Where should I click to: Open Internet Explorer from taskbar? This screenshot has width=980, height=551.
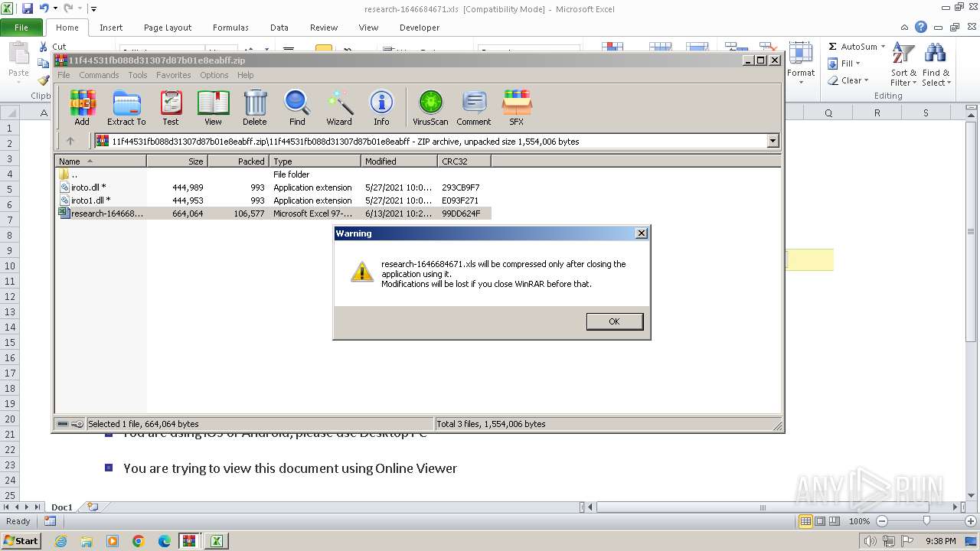click(x=60, y=541)
